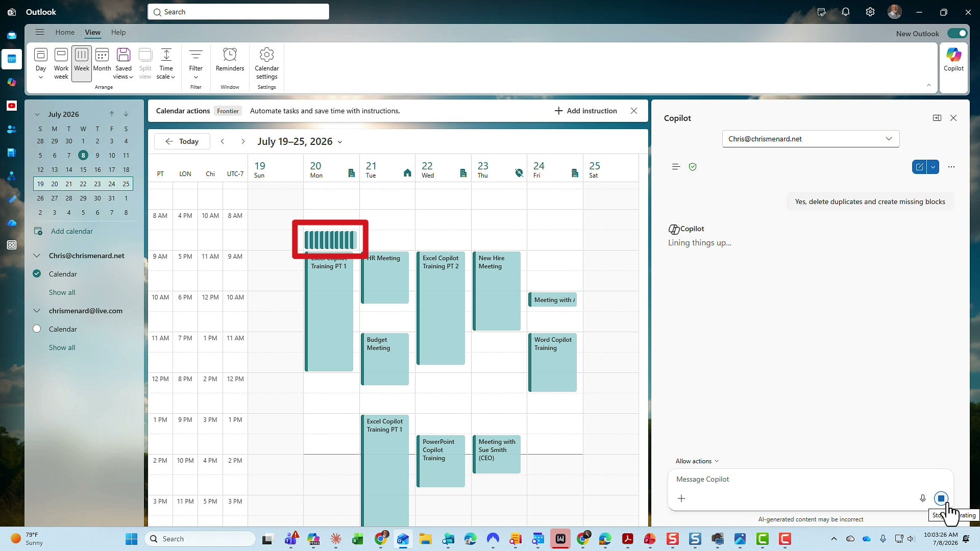Viewport: 980px width, 551px height.
Task: Start new Copilot chat
Action: pyautogui.click(x=919, y=167)
